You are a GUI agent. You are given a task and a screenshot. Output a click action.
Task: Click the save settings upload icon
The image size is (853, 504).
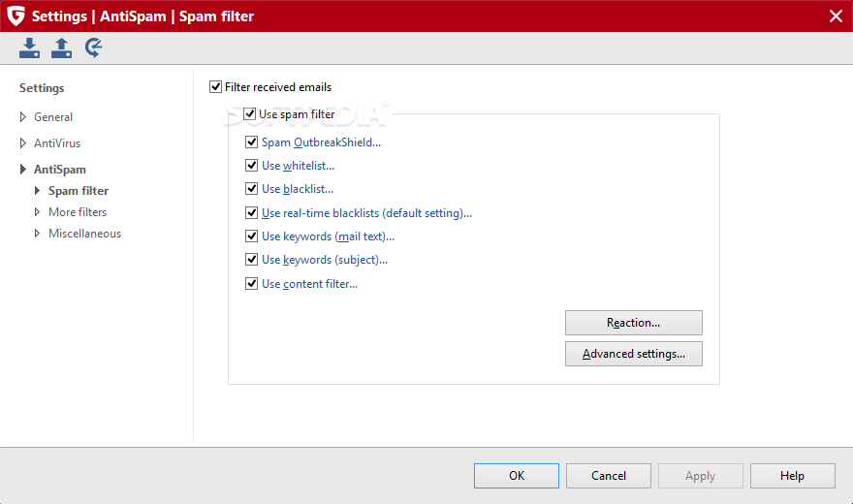[x=61, y=47]
